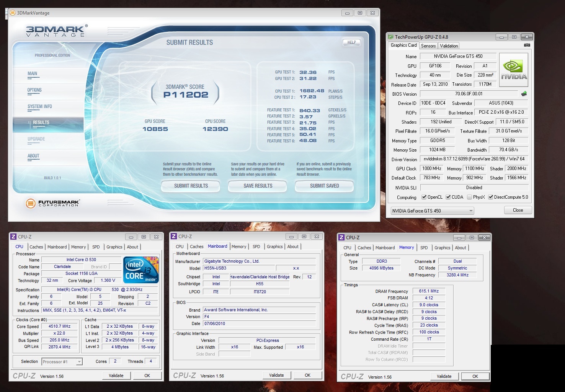Click the CPU-Z icon in the Memory window
Viewport: 565px width, 392px height.
click(341, 238)
